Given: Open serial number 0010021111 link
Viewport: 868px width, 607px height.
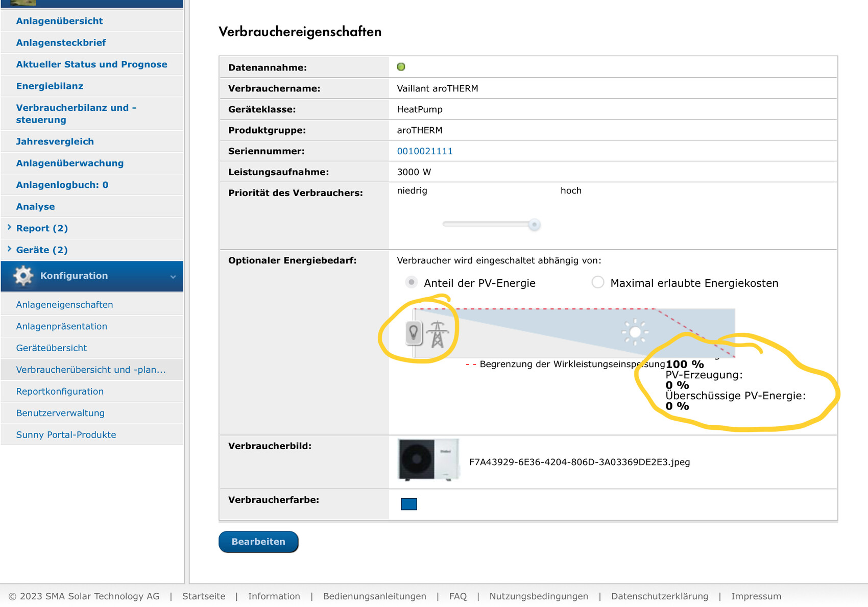Looking at the screenshot, I should 424,151.
